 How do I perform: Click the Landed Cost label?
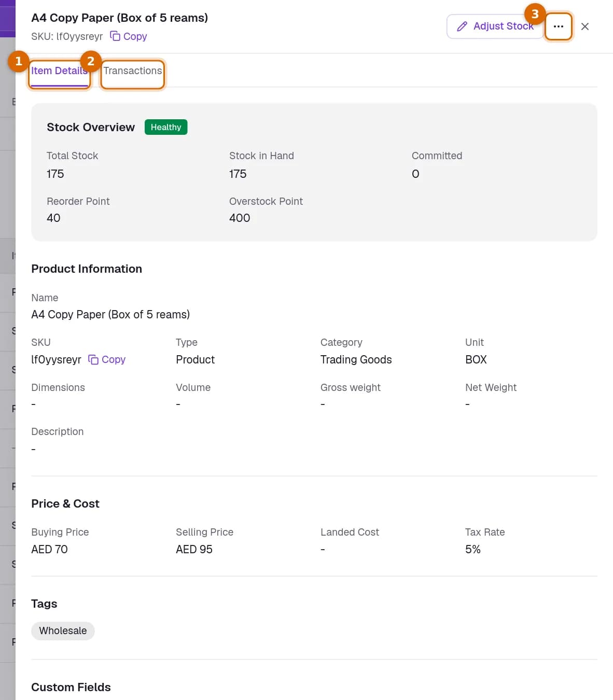click(350, 533)
